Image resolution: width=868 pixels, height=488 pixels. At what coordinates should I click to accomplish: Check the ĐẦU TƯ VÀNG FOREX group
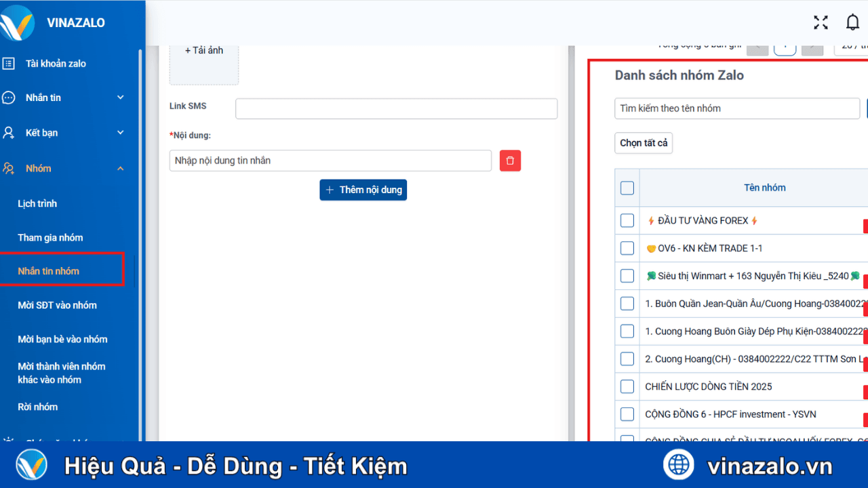point(627,220)
